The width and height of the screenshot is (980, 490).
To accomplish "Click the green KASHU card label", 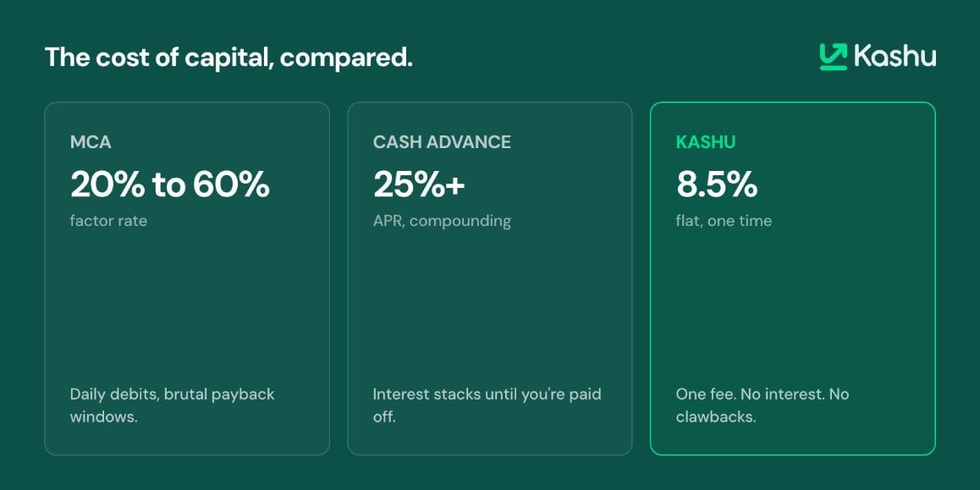I will (x=706, y=142).
